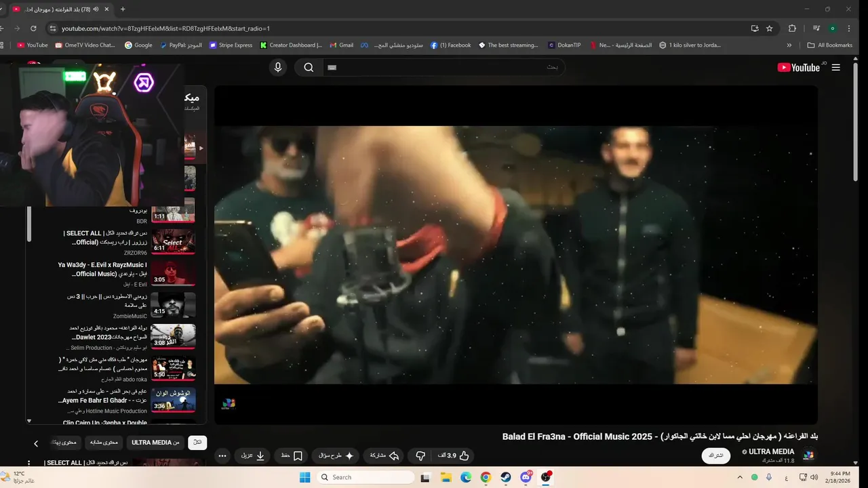868x488 pixels.
Task: Click ZRZOR96 channel name
Action: point(136,252)
